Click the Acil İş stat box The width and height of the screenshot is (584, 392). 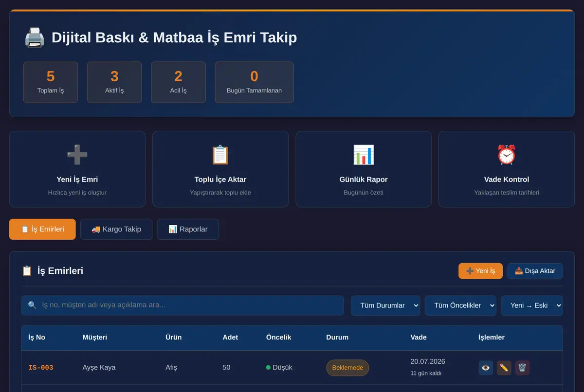coord(178,82)
